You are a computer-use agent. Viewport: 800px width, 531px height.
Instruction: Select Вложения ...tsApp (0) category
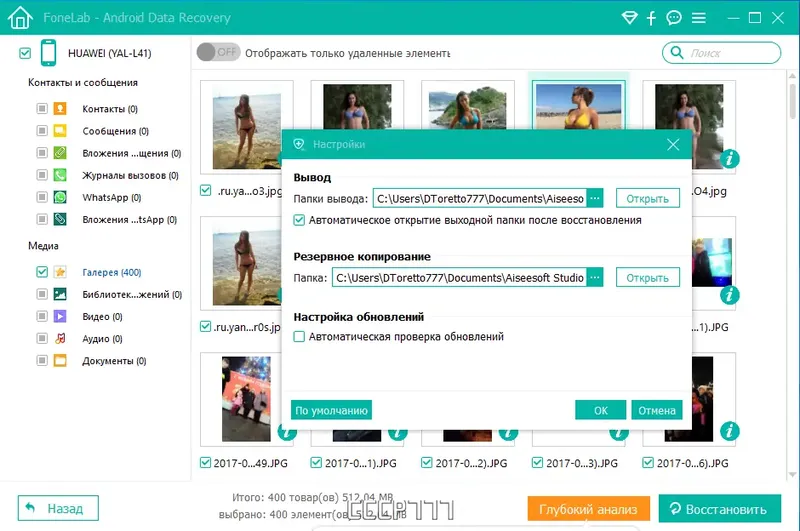pyautogui.click(x=130, y=220)
